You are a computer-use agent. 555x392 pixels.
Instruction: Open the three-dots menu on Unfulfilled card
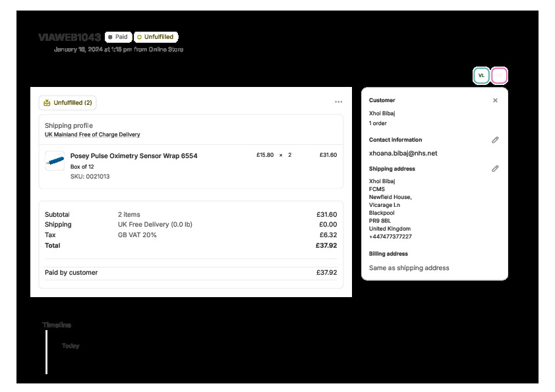[x=338, y=102]
